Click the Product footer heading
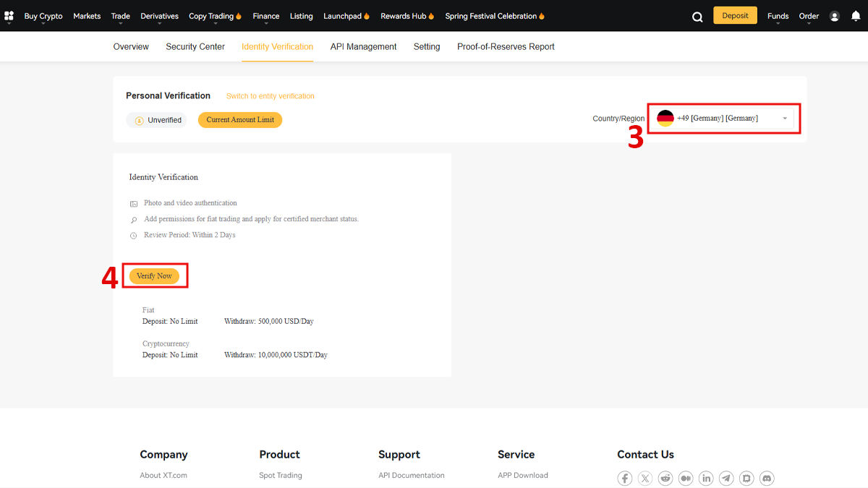 (x=279, y=455)
